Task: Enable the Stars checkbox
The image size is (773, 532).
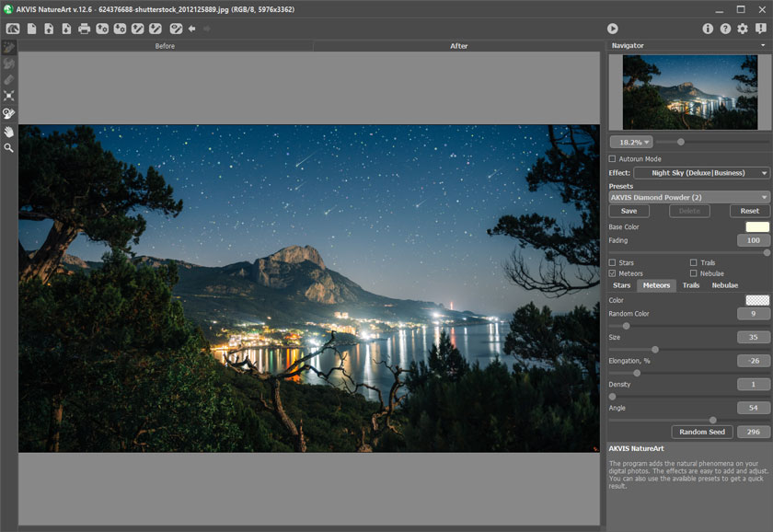Action: [612, 263]
